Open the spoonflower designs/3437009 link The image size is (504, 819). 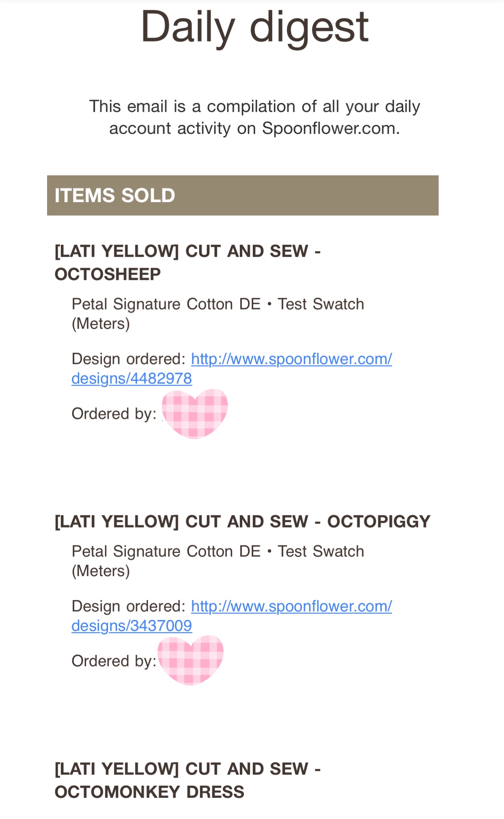[232, 616]
